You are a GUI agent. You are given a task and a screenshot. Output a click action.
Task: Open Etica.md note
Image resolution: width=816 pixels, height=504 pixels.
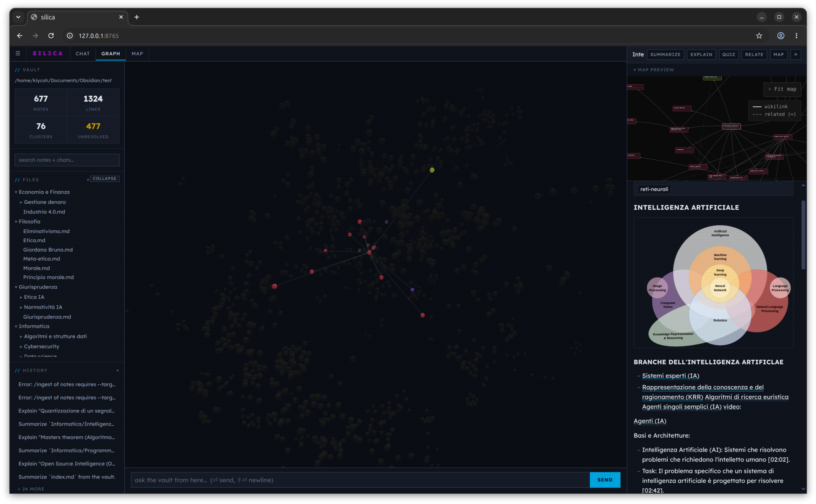point(34,240)
